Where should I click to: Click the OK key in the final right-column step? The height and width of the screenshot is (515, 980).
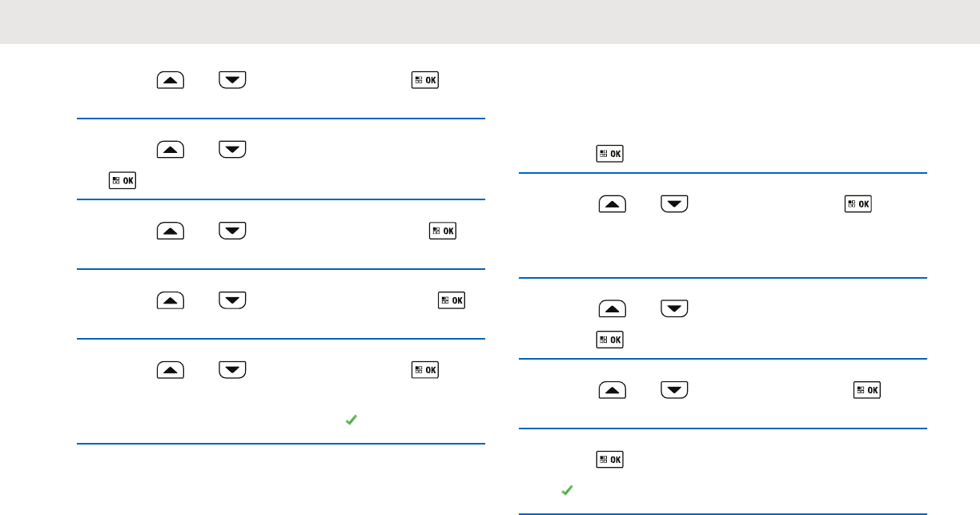[x=610, y=460]
